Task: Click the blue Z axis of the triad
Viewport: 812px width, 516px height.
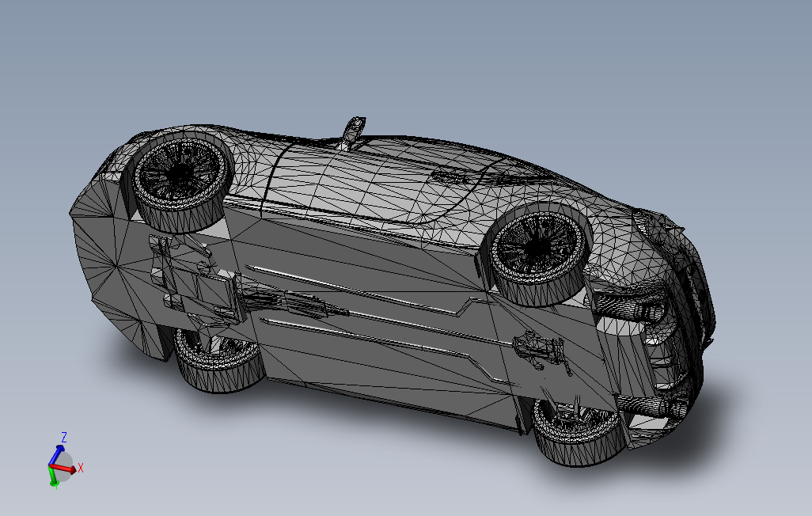Action: tap(55, 454)
